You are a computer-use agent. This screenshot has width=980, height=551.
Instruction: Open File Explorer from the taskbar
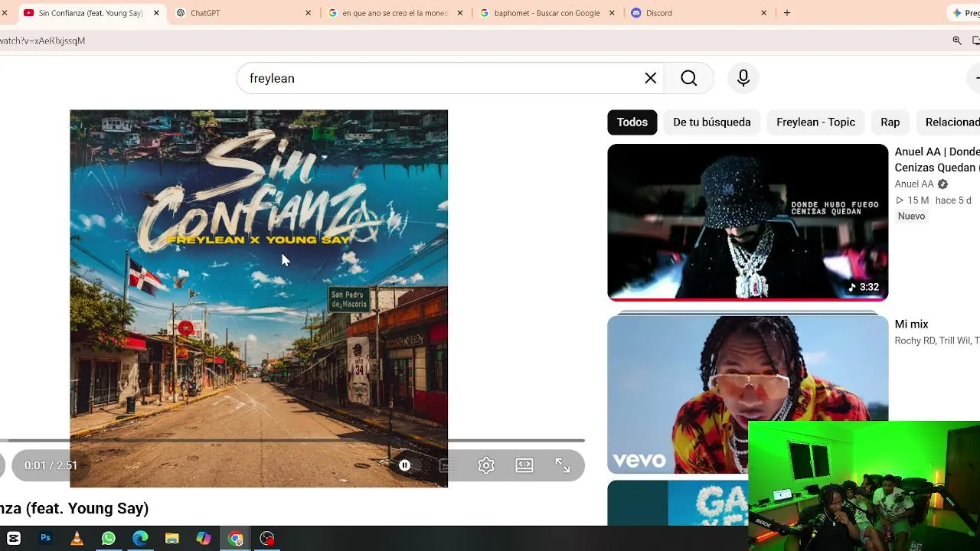(172, 539)
